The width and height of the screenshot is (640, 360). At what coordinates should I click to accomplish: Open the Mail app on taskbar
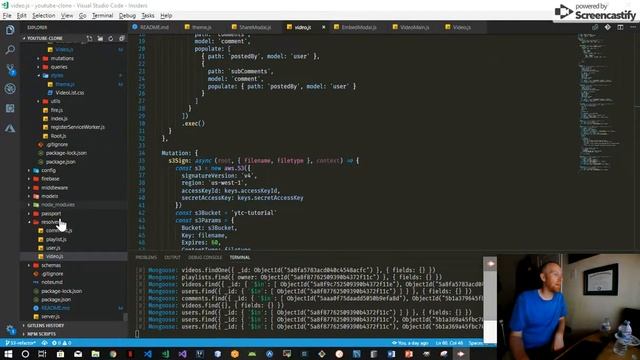pyautogui.click(x=78, y=354)
